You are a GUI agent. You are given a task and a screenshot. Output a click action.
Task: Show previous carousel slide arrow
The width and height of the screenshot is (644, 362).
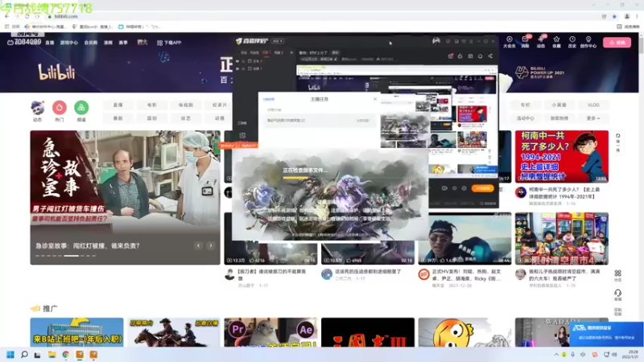click(x=198, y=245)
